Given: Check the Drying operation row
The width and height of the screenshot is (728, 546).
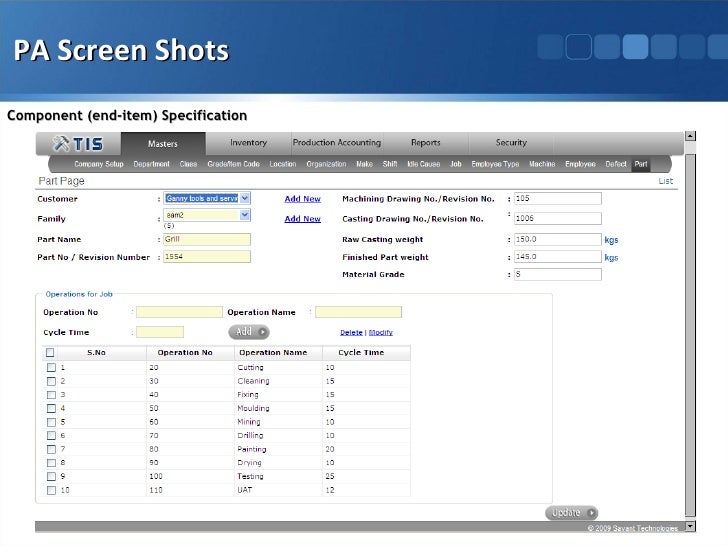Looking at the screenshot, I should [51, 463].
